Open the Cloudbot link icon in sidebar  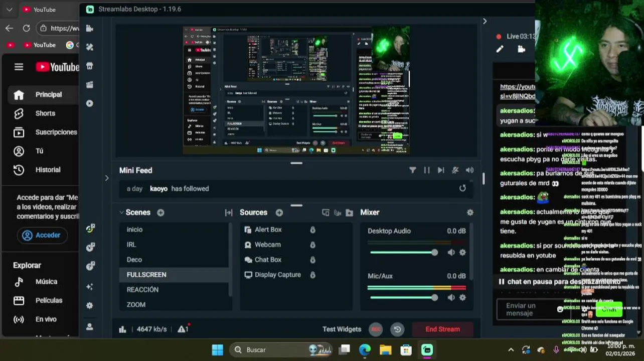[x=90, y=247]
